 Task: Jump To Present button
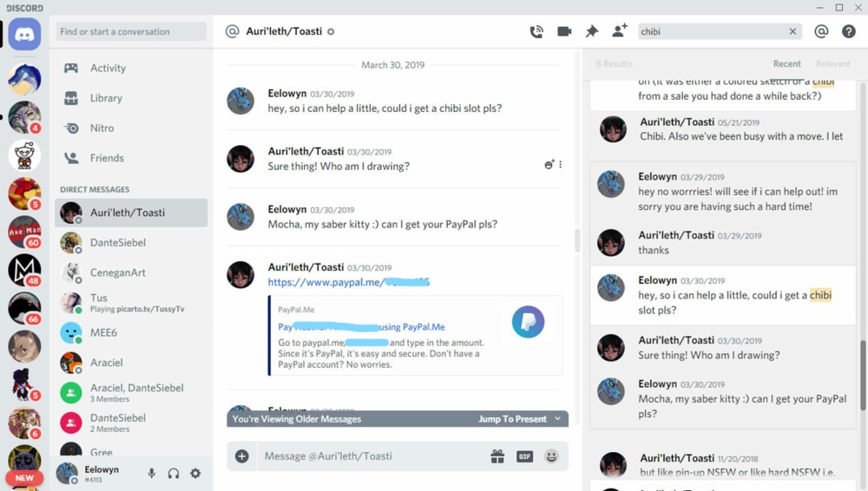tap(513, 419)
